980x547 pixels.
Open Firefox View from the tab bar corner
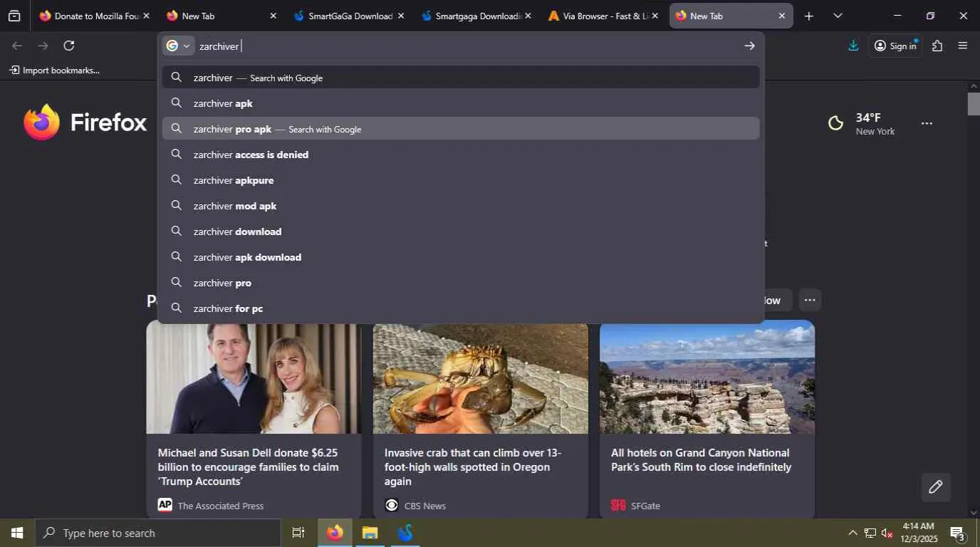[14, 16]
